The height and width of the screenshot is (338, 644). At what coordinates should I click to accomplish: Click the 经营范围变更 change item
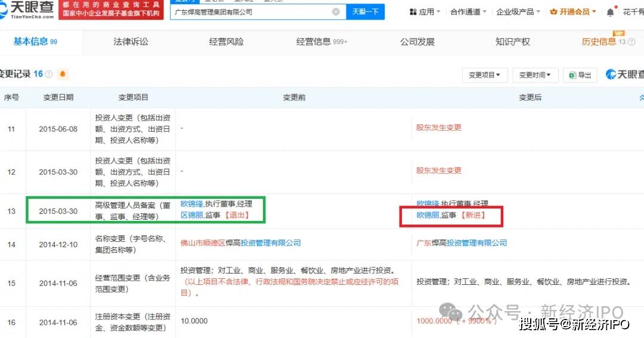[x=132, y=283]
